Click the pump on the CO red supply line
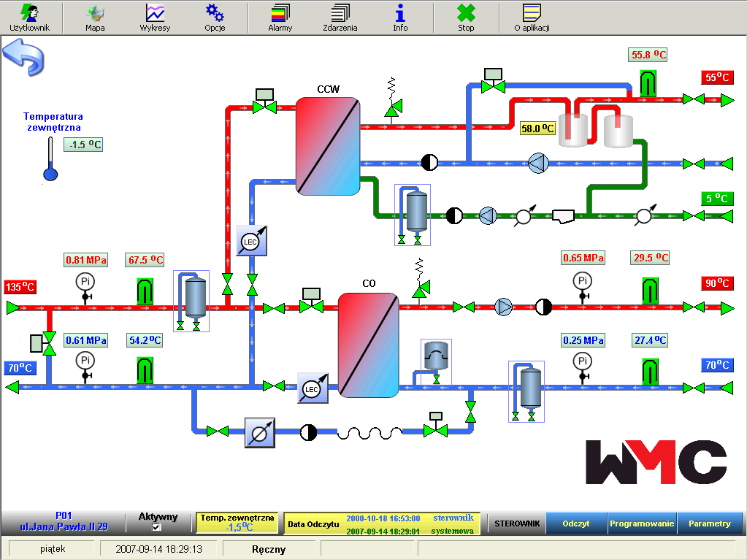This screenshot has height=560, width=747. tap(504, 307)
